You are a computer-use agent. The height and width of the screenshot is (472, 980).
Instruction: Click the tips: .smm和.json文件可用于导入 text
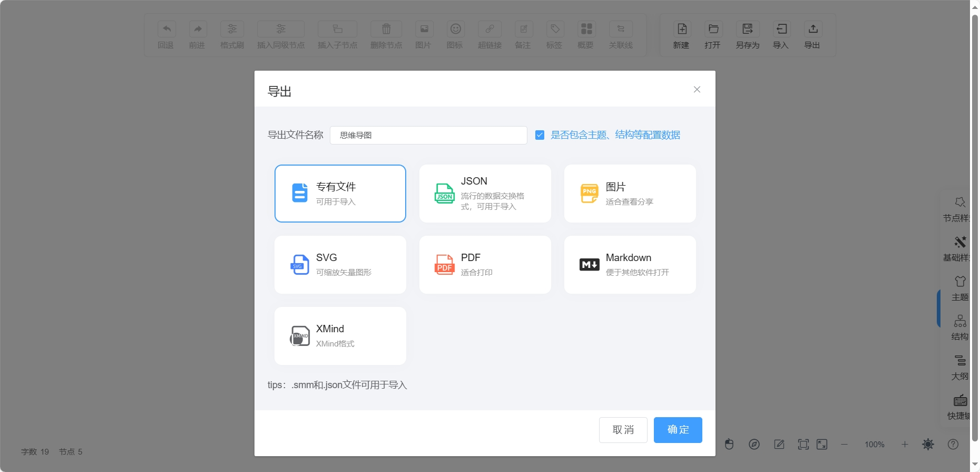(x=337, y=385)
